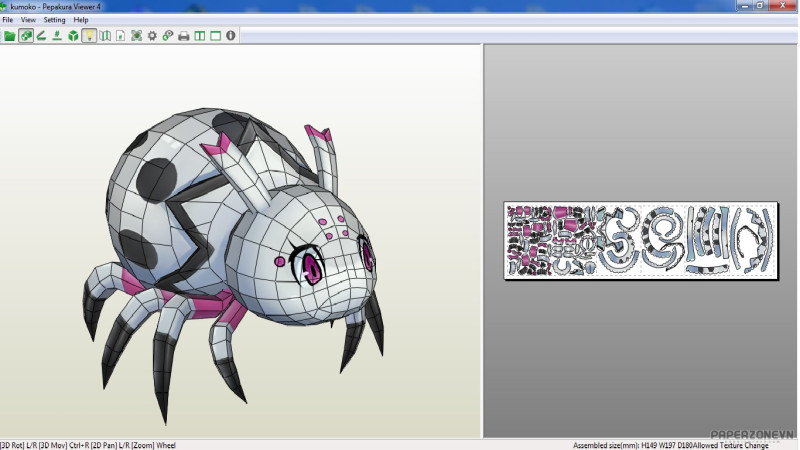Switch to the single-pane window icon
This screenshot has width=800, height=450.
215,36
